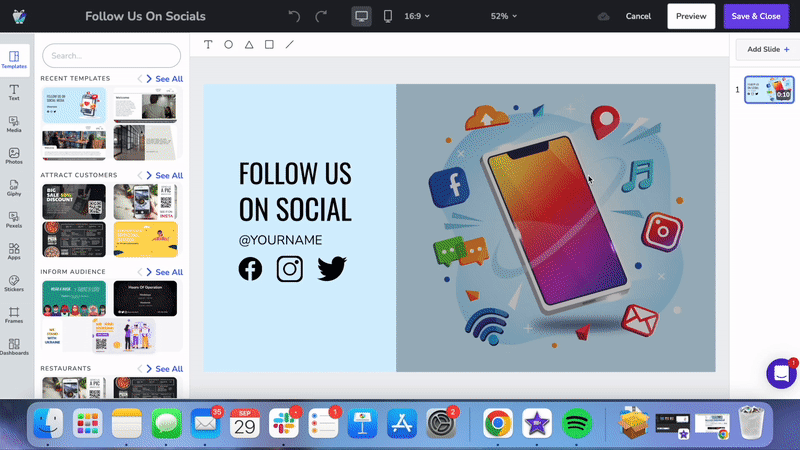Open Google Chrome from the dock

click(497, 423)
